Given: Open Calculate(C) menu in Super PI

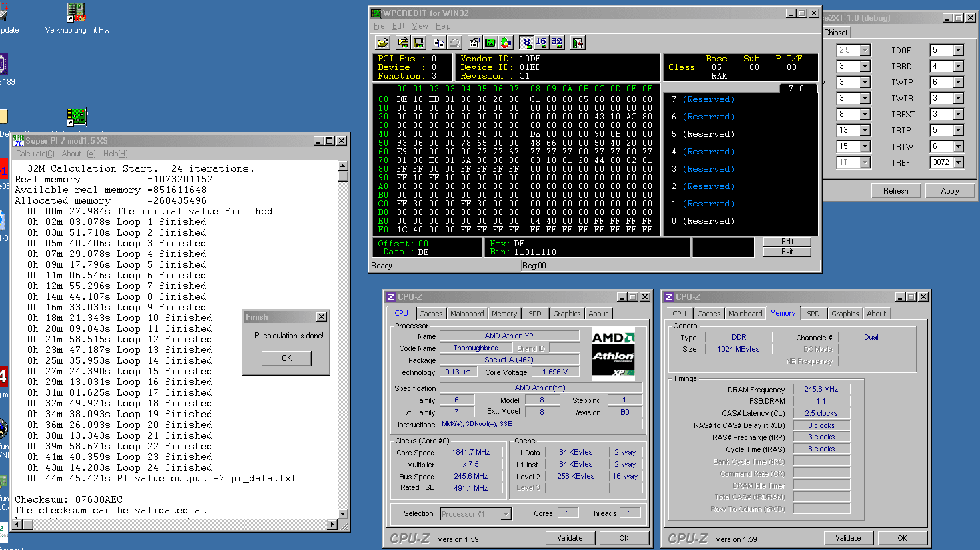Looking at the screenshot, I should [35, 154].
